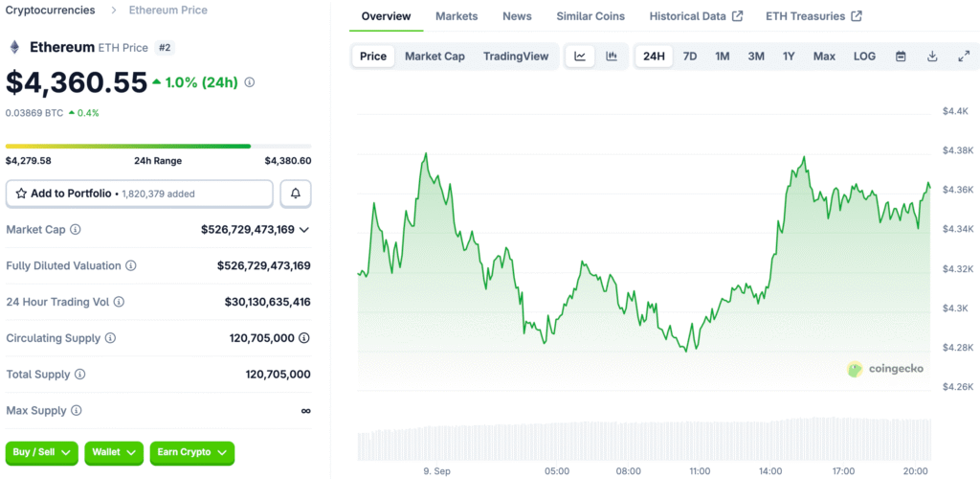Viewport: 980px width, 479px height.
Task: Open the calendar date range icon
Action: coord(901,57)
